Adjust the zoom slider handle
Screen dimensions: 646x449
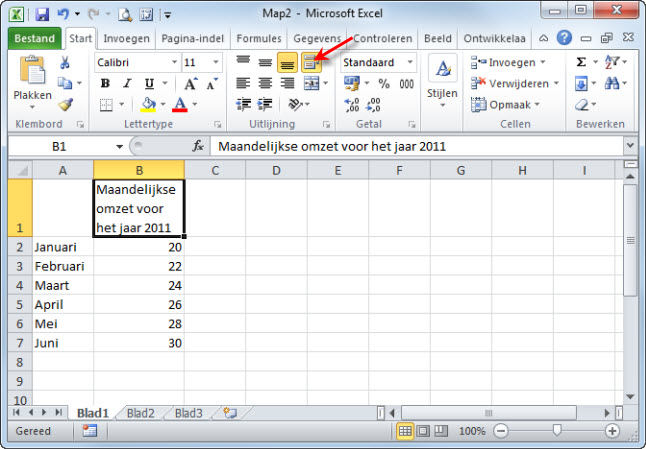[x=557, y=431]
